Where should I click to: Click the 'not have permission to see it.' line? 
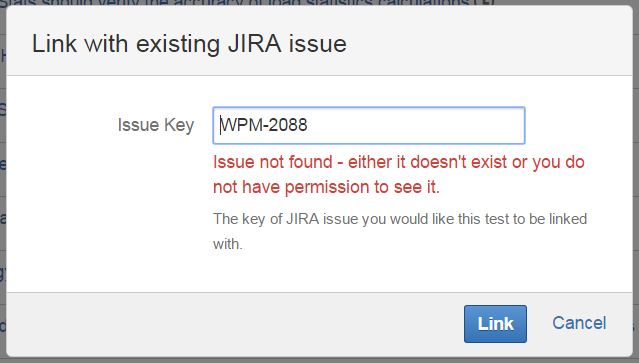pyautogui.click(x=326, y=187)
